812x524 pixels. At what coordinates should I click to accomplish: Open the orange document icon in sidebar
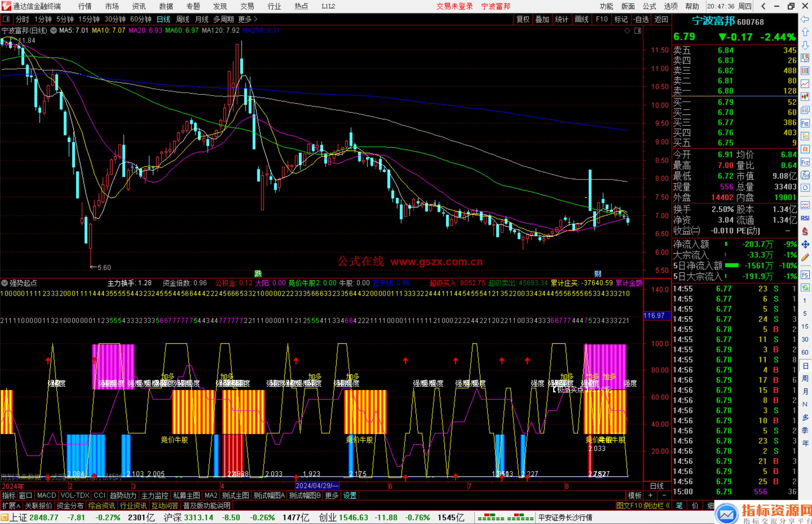tap(805, 149)
